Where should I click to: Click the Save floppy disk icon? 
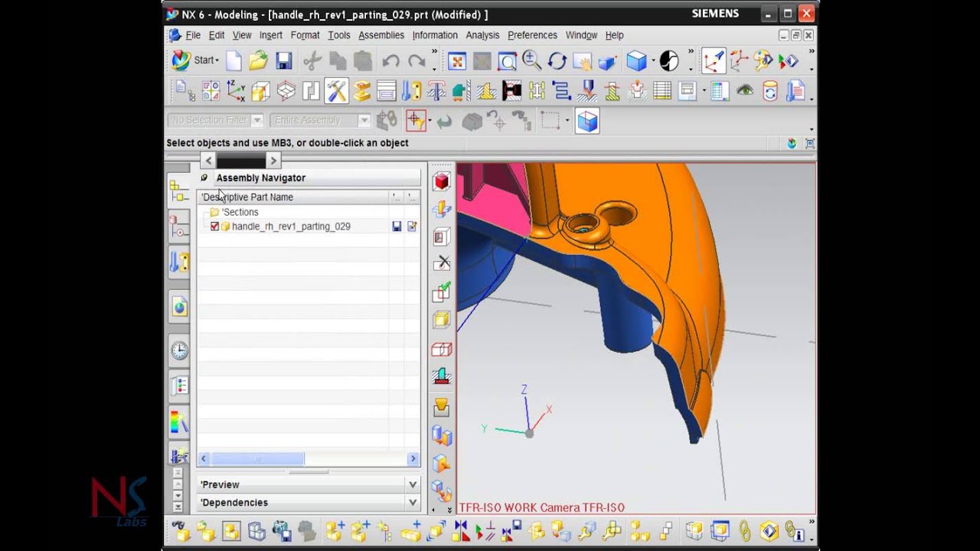[284, 60]
